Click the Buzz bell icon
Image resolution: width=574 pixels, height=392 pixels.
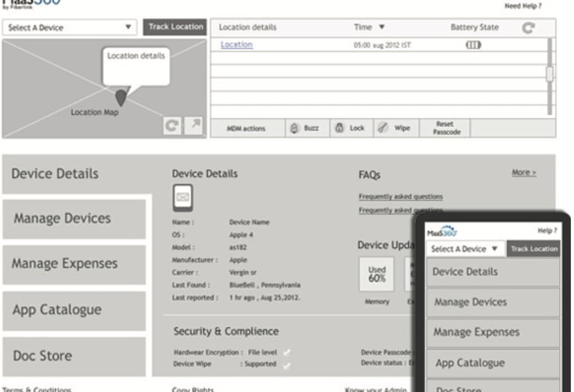pyautogui.click(x=294, y=128)
